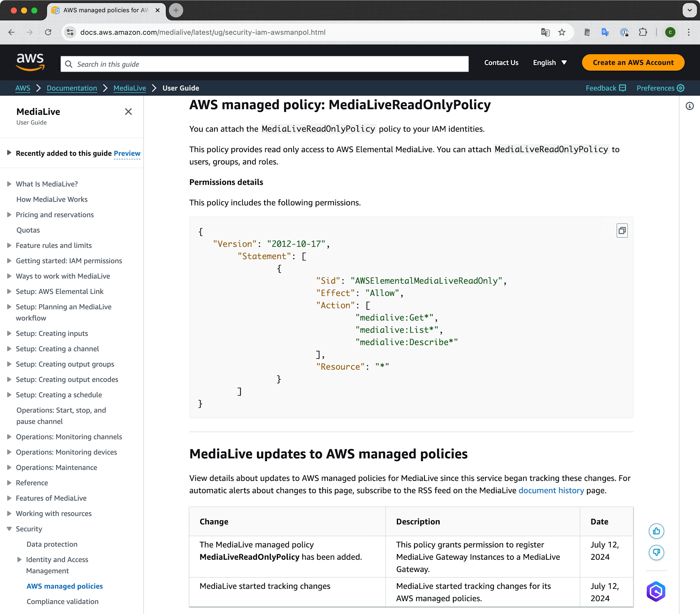Expand Recently added to this guide
This screenshot has height=614, width=700.
9,153
